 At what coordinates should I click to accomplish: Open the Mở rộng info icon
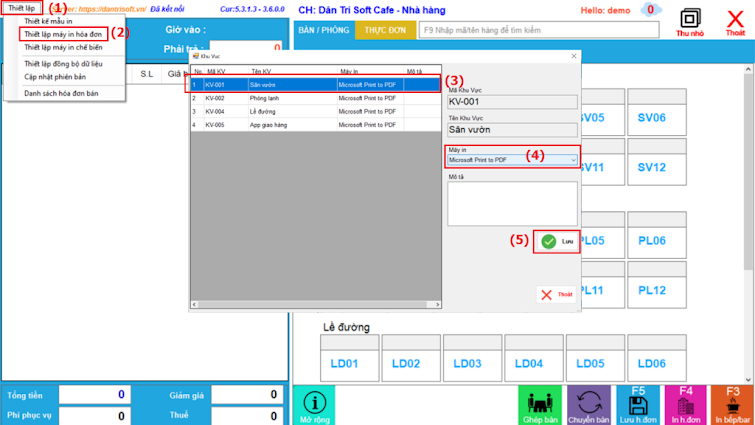pos(314,405)
